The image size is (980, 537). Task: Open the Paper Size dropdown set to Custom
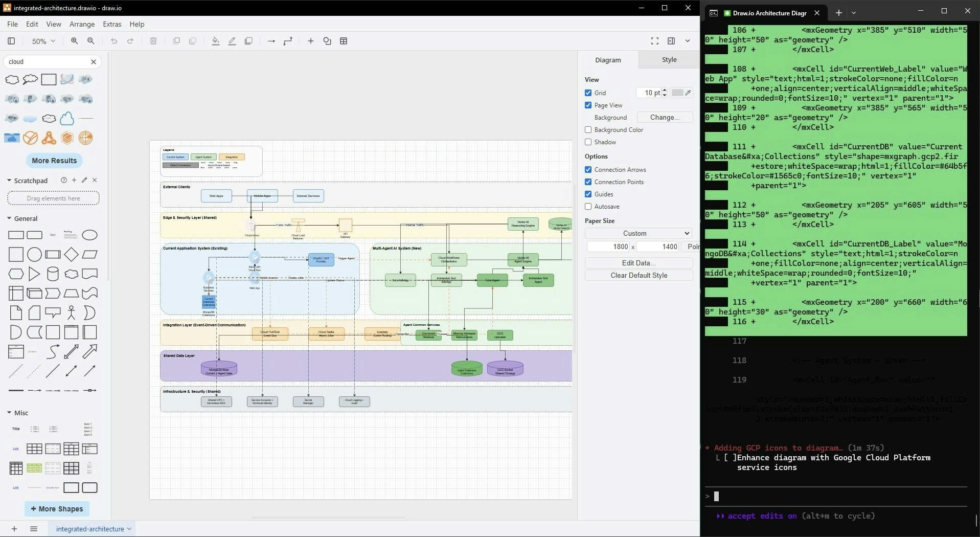click(638, 233)
